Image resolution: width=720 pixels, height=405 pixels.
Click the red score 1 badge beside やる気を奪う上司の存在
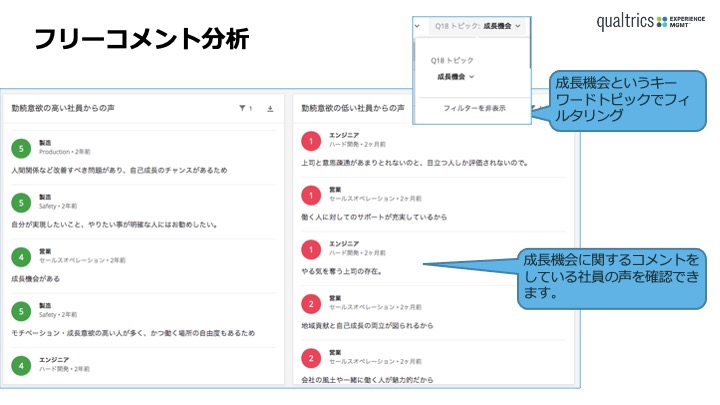[311, 249]
